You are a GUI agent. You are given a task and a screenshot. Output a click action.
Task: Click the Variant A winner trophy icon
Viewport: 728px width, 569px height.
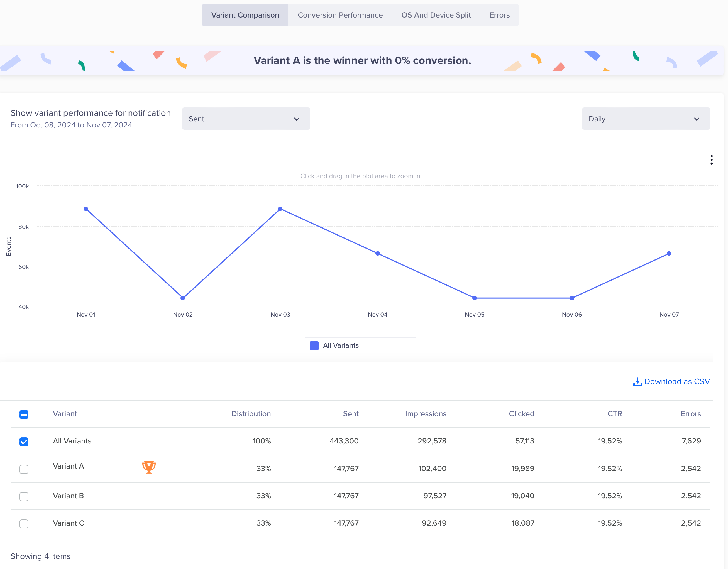point(149,467)
